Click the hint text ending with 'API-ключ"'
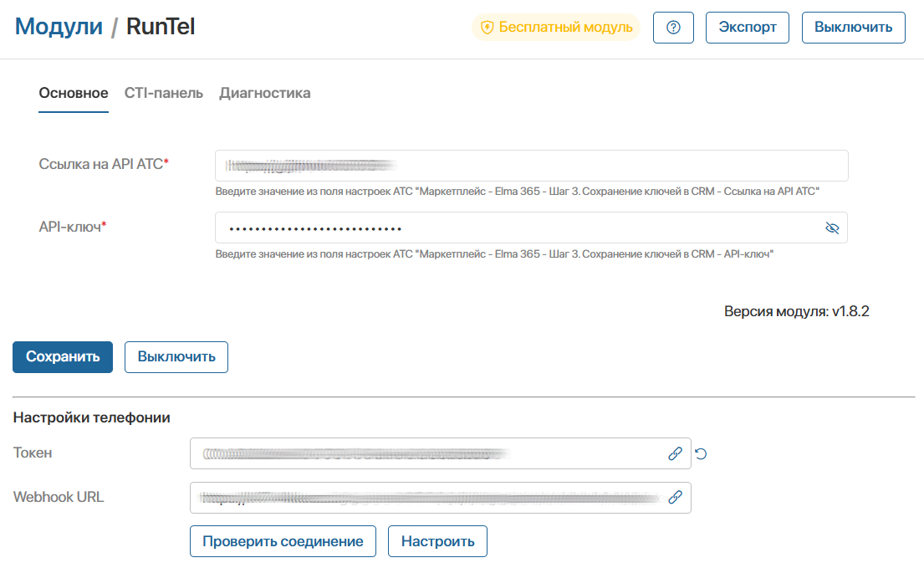The width and height of the screenshot is (924, 568). pyautogui.click(x=494, y=254)
